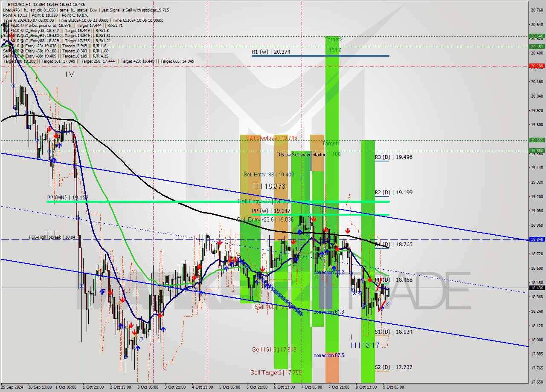The image size is (546, 392).
Task: Click the 20.451 green price tag
Action: [537, 47]
